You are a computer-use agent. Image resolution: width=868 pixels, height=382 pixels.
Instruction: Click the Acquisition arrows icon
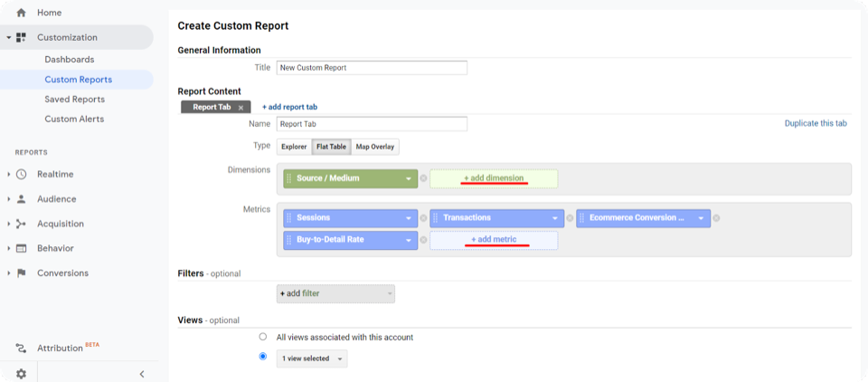21,224
